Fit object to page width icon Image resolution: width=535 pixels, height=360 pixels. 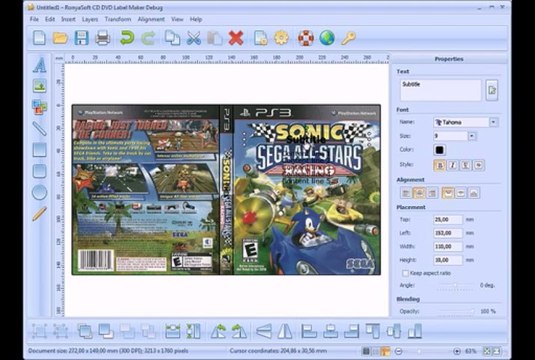[173, 331]
